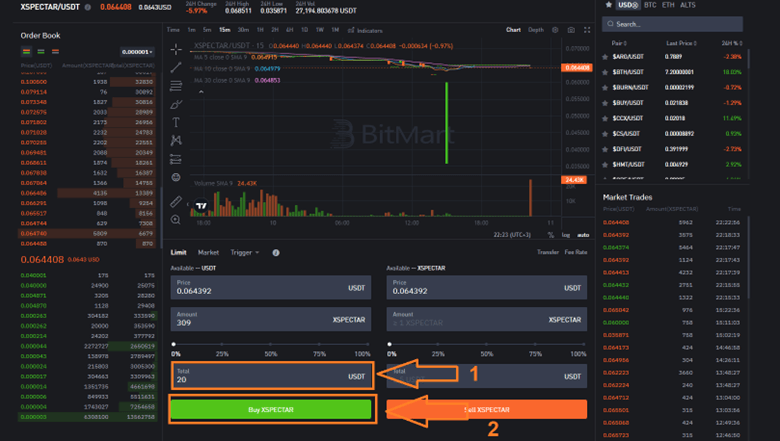
Task: Open the emoji icons tool
Action: click(176, 177)
